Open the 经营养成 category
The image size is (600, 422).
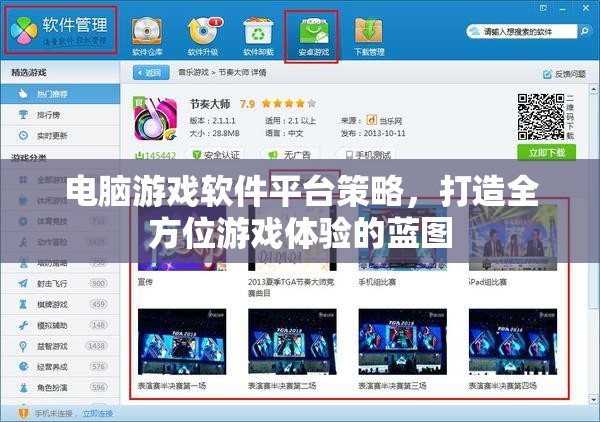[x=60, y=367]
